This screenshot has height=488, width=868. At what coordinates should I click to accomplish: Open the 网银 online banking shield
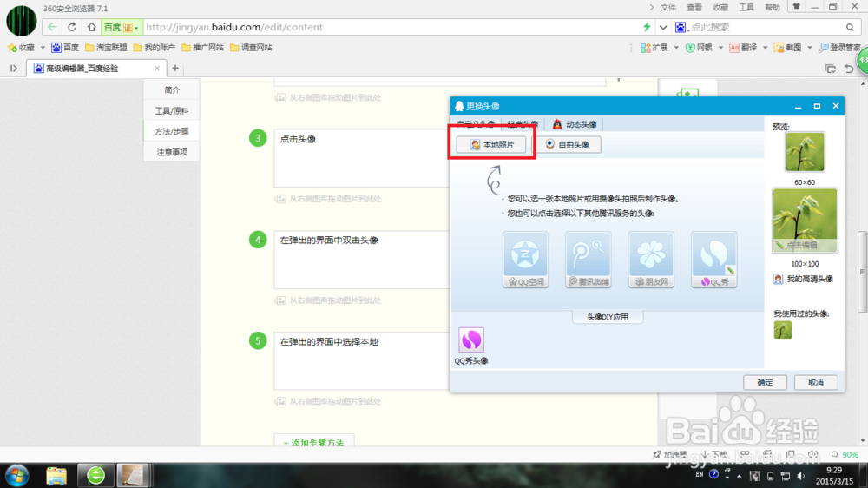(690, 48)
